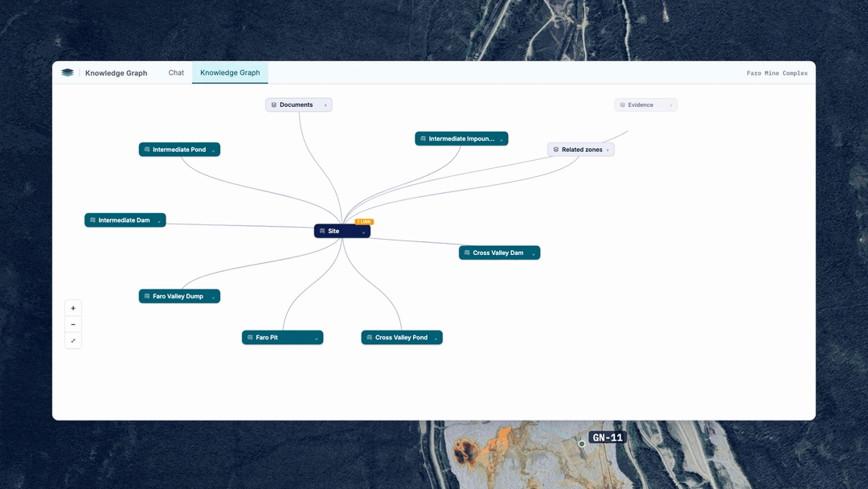
Task: Click the 1 LINK badge on Site
Action: click(x=364, y=221)
